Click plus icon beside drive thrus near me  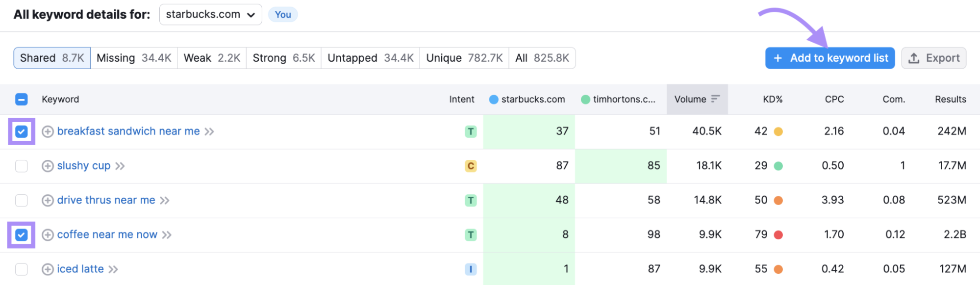48,200
